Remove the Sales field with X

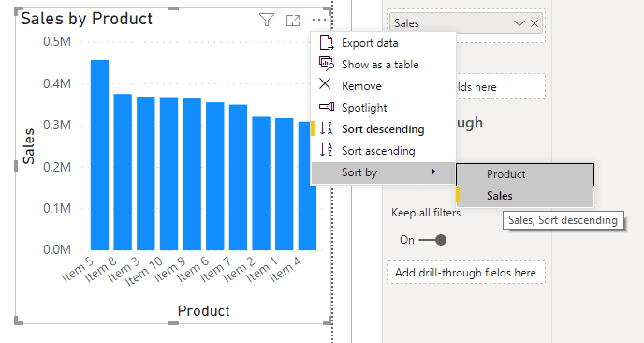(x=534, y=23)
